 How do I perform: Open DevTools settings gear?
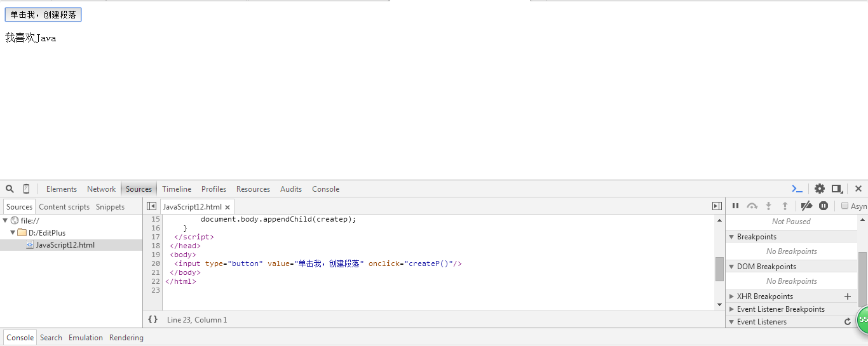820,189
